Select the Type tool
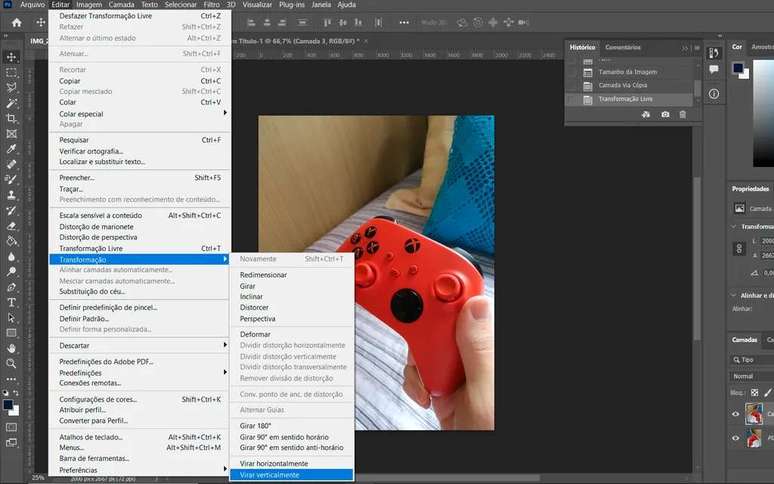The image size is (774, 484). pos(11,302)
